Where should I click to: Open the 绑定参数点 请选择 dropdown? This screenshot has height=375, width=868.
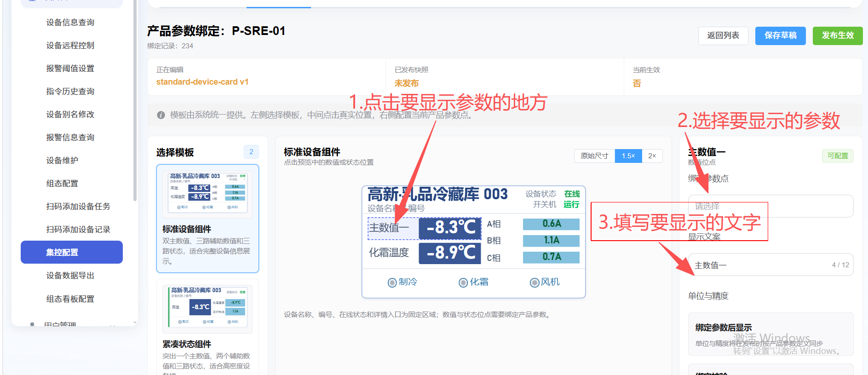pyautogui.click(x=770, y=206)
